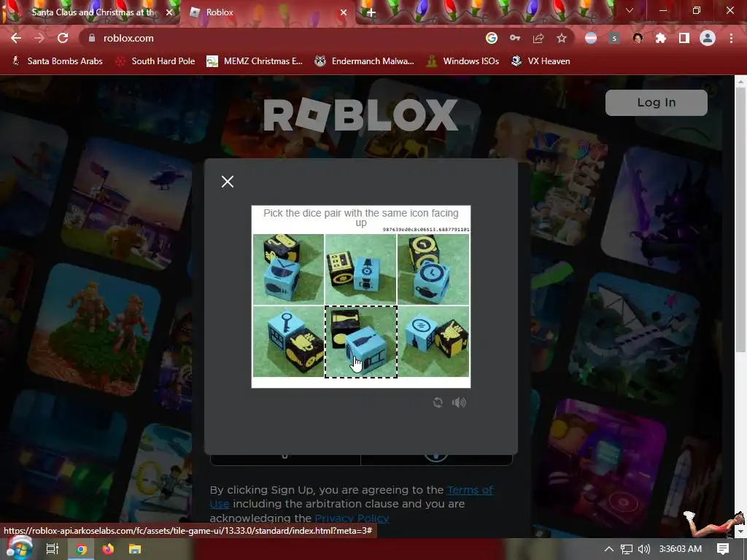The image size is (747, 560).
Task: Open File Explorer from the taskbar
Action: point(135,549)
